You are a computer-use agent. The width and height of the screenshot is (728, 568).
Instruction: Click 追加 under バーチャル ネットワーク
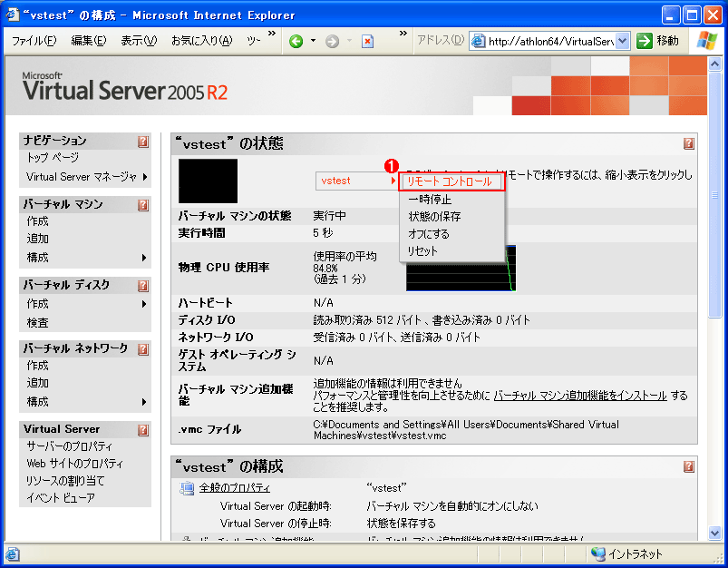pyautogui.click(x=37, y=383)
